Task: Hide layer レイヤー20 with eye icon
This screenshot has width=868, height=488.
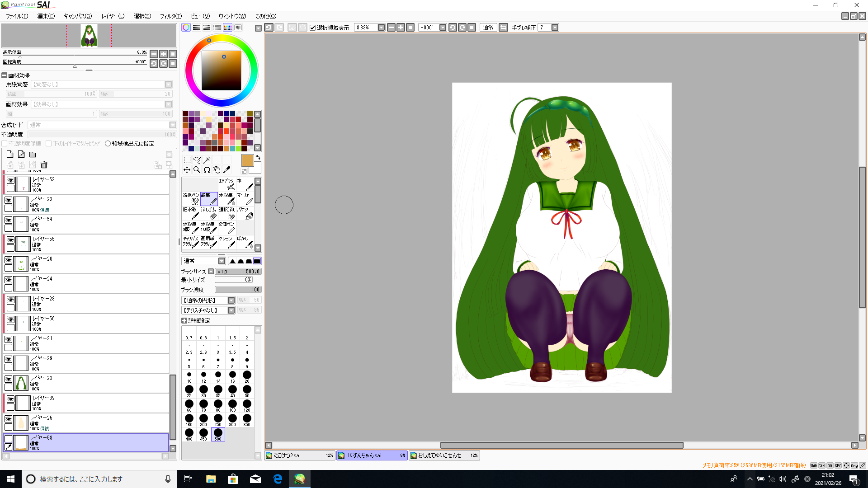Action: [8, 260]
